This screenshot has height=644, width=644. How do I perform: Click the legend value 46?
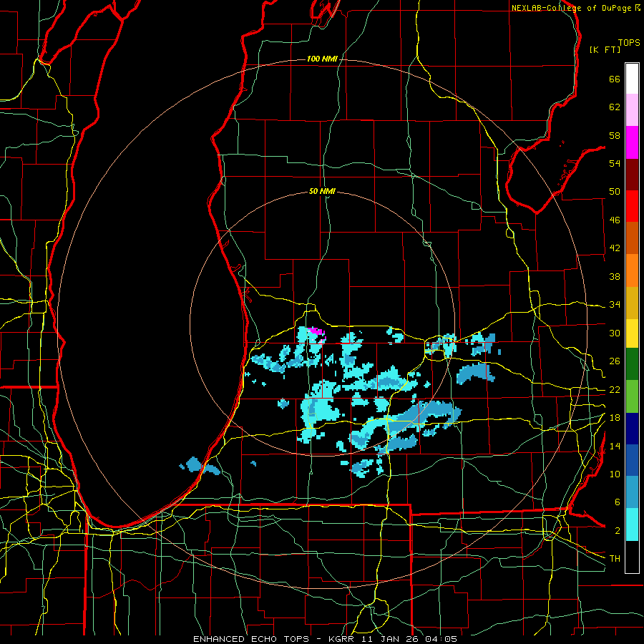[x=615, y=220]
